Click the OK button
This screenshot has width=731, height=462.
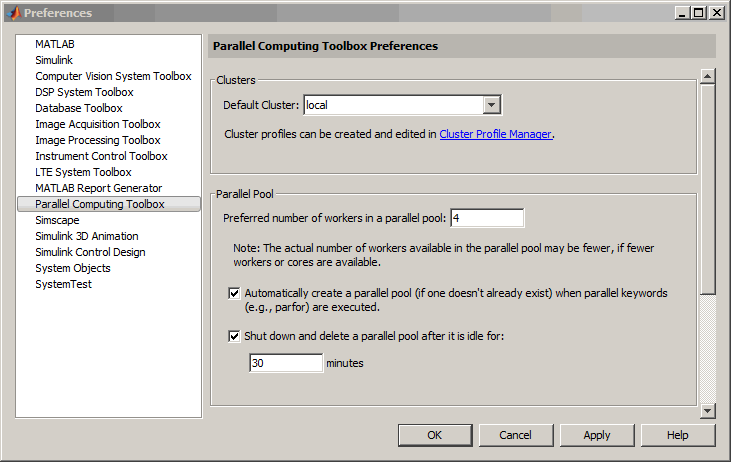point(435,435)
